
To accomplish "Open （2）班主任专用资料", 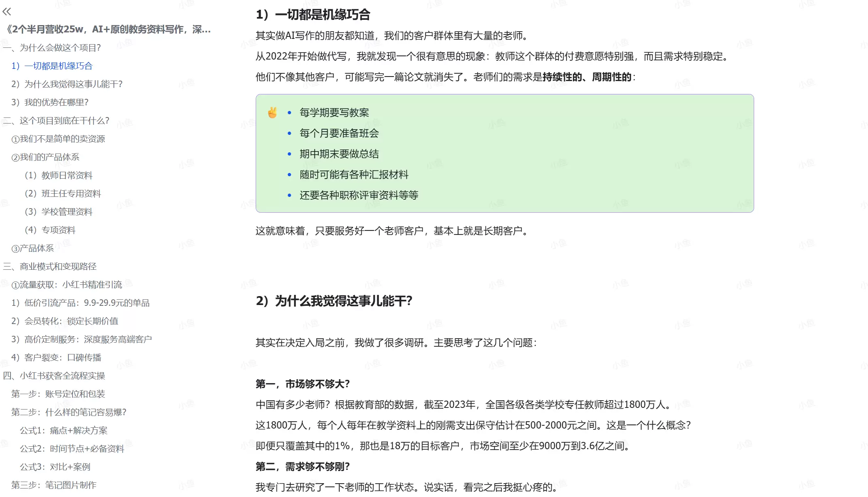I will [x=63, y=193].
